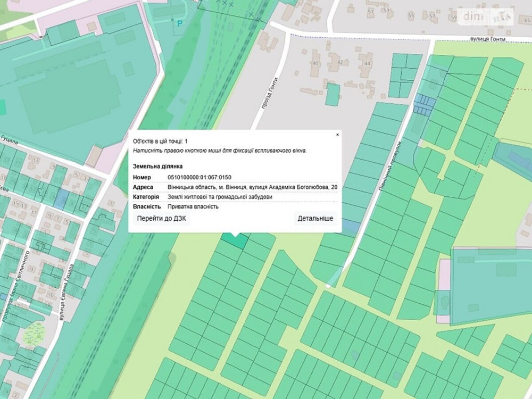Image resolution: width=532 pixels, height=399 pixels.
Task: Click the cluster of small blue parcels
Action: 424,104
